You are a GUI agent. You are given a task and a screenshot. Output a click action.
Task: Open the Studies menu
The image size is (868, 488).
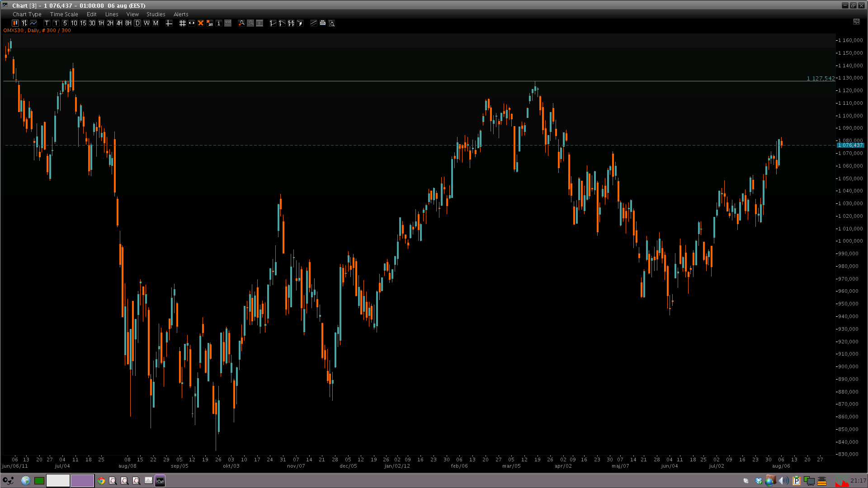tap(156, 14)
